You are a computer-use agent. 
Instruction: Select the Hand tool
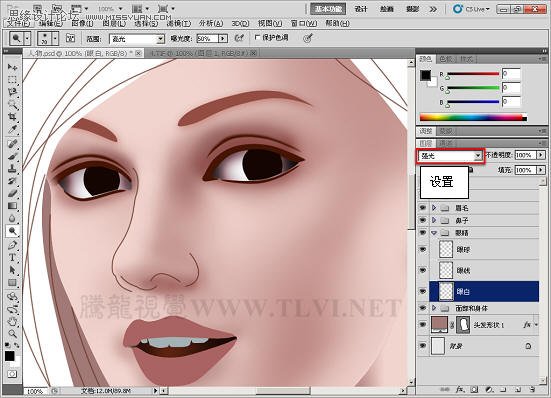pos(12,321)
